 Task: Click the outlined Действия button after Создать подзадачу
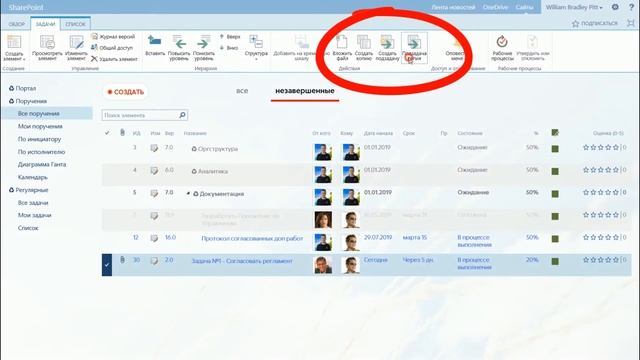click(414, 48)
